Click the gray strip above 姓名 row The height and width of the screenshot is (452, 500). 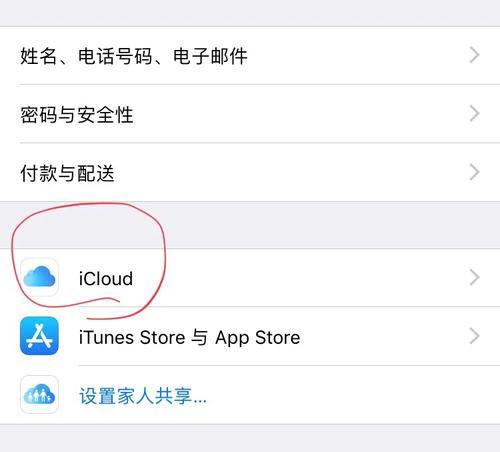coord(250,13)
